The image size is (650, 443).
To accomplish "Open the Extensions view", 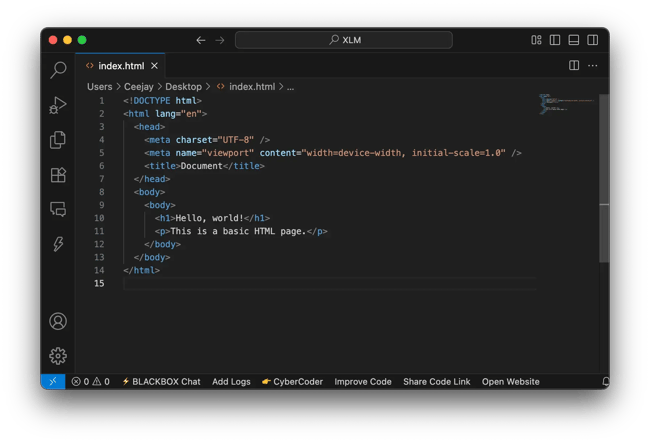I will 58,175.
